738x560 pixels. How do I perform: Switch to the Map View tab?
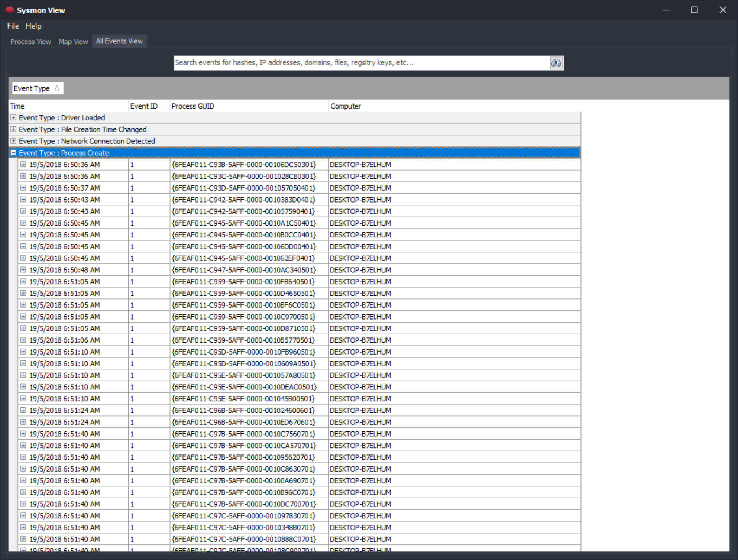click(x=73, y=42)
